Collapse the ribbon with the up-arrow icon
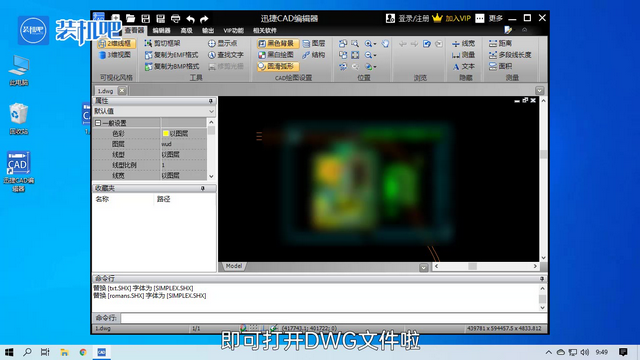Screen dimensions: 640x360 tap(524, 30)
